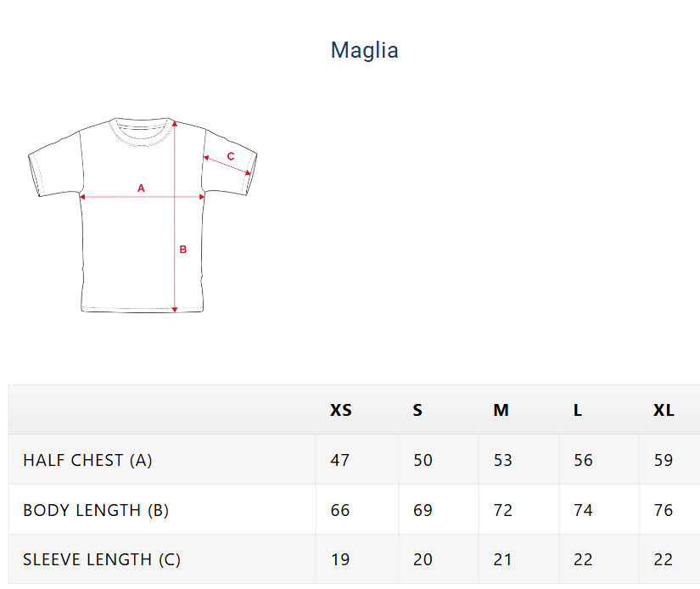Image resolution: width=700 pixels, height=589 pixels.
Task: Select the S size column header
Action: click(417, 410)
